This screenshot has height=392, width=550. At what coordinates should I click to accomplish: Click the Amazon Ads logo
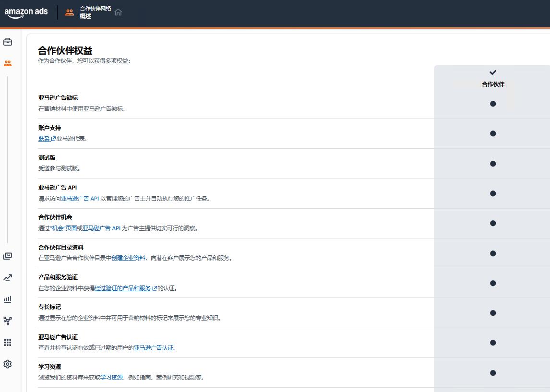click(26, 12)
